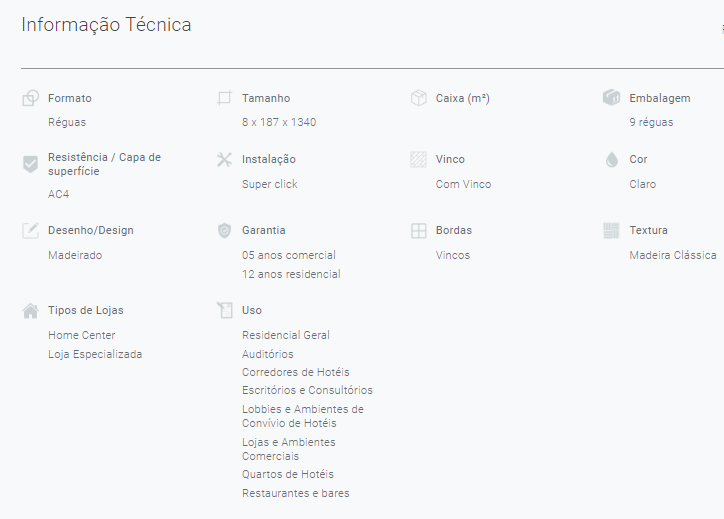Click the Uso floor-plan icon

click(225, 310)
